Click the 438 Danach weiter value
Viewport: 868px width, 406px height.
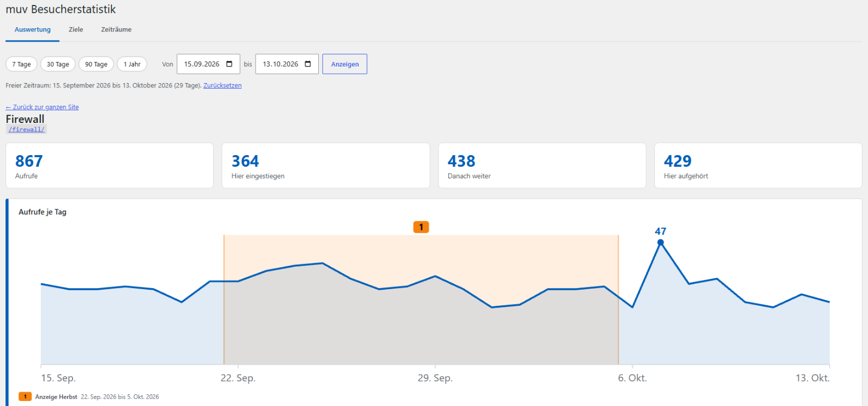tap(462, 161)
